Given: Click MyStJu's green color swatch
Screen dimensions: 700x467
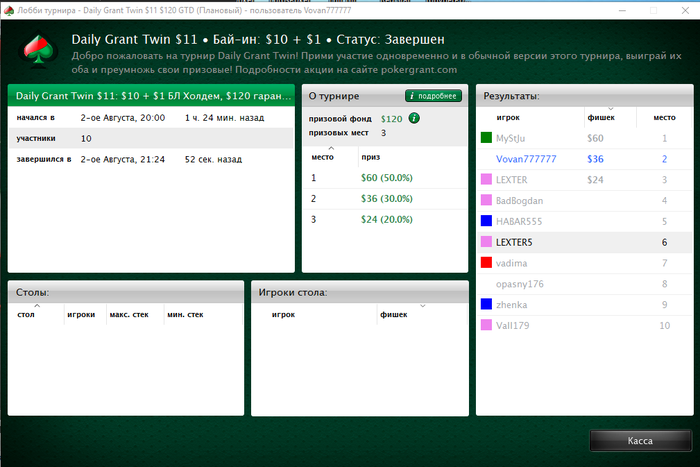Looking at the screenshot, I should pos(486,138).
